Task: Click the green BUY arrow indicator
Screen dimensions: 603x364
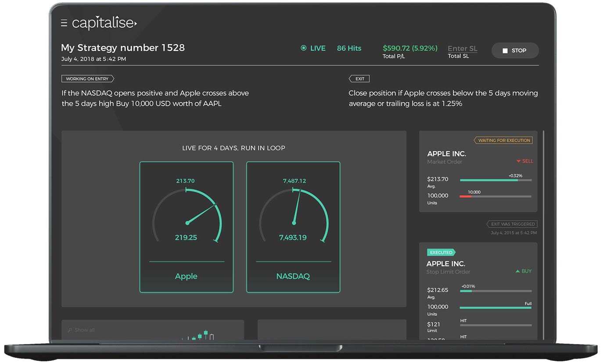Action: 517,271
